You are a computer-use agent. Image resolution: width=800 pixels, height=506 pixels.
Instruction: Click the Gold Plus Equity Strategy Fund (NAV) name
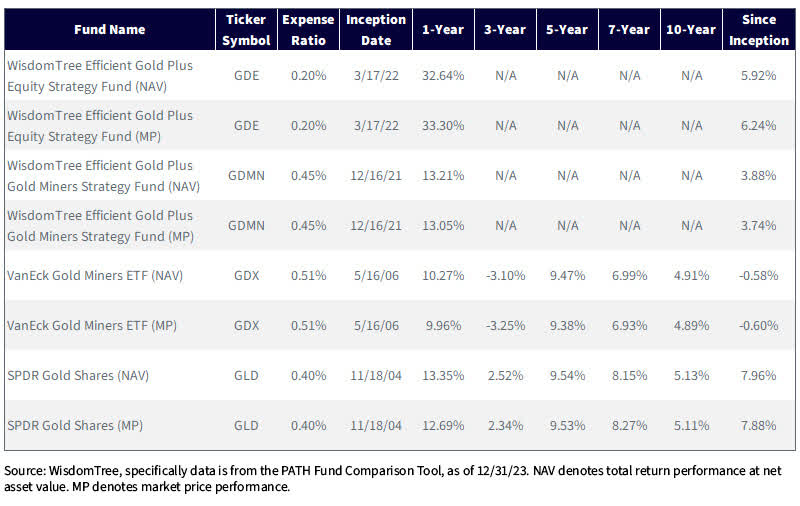coord(100,74)
